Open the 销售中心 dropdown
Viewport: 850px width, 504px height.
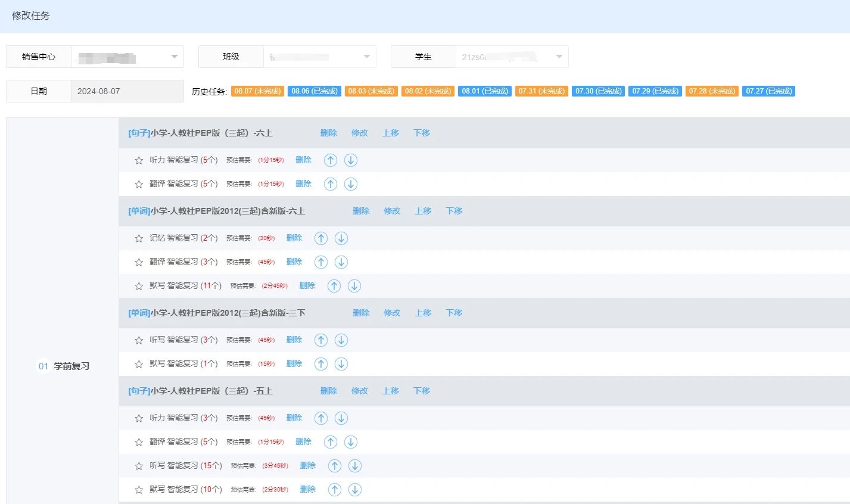pyautogui.click(x=127, y=57)
